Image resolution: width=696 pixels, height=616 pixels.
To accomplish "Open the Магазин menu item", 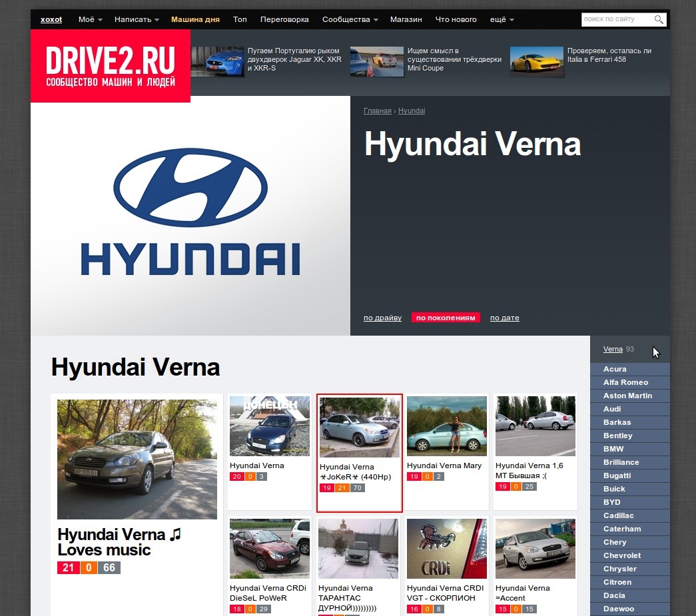I will pyautogui.click(x=406, y=19).
